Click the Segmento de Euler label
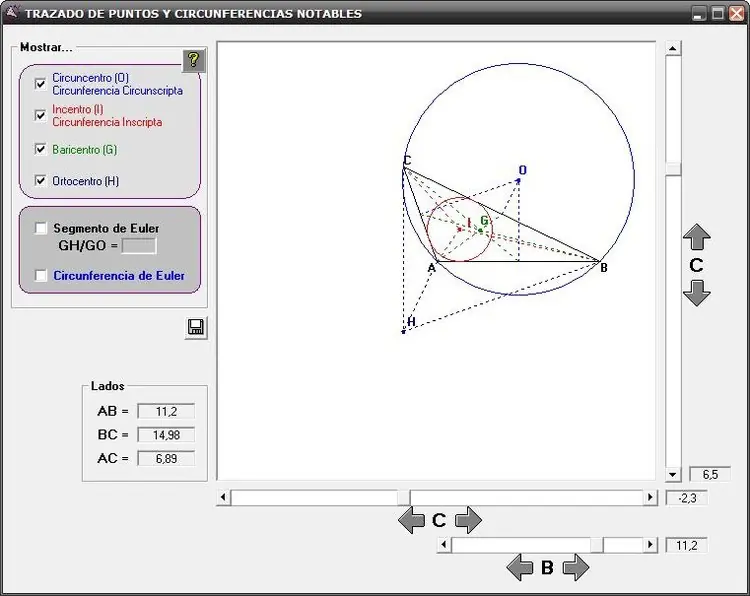750x596 pixels. coord(106,228)
